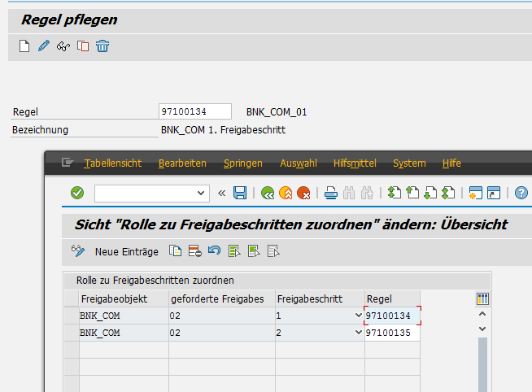The image size is (532, 392).
Task: Click the table scroll down arrow
Action: 482,329
